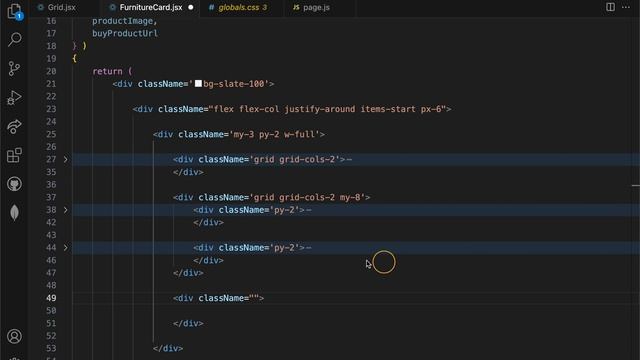640x360 pixels.
Task: Click line number 23 in gutter
Action: coord(51,109)
